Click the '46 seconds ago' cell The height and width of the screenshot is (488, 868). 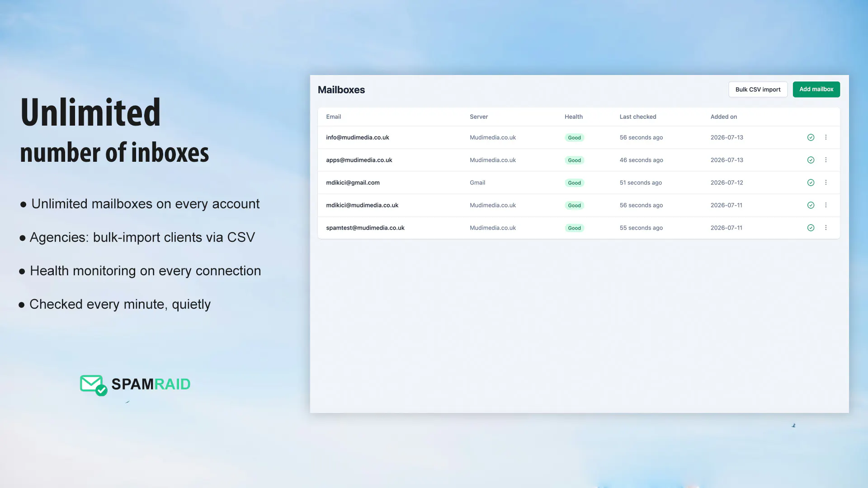[x=641, y=160]
